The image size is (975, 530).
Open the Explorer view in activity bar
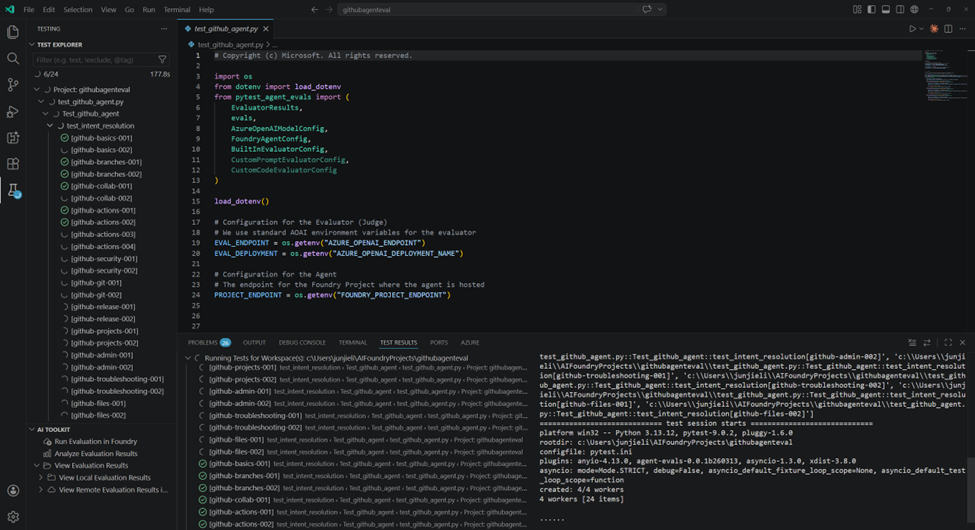13,32
